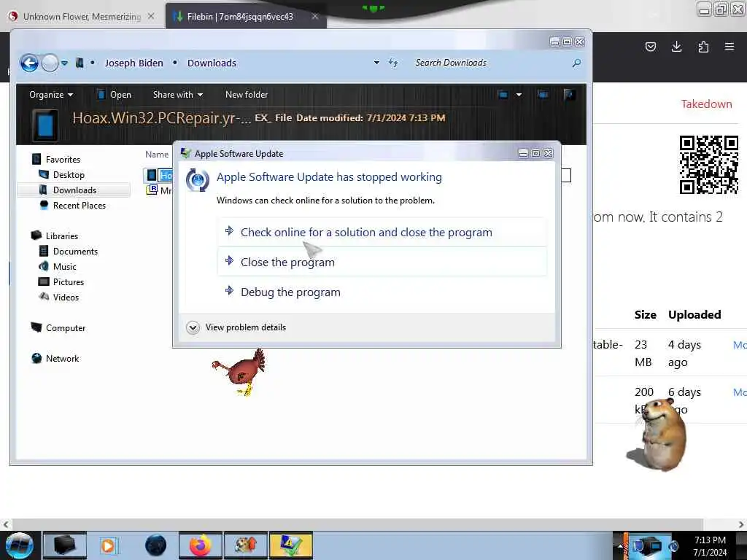Toggle the preview pane icon
747x560 pixels.
(x=543, y=94)
